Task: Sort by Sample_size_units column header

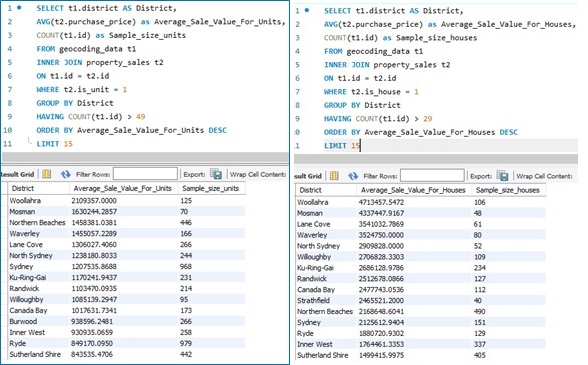Action: 211,188
